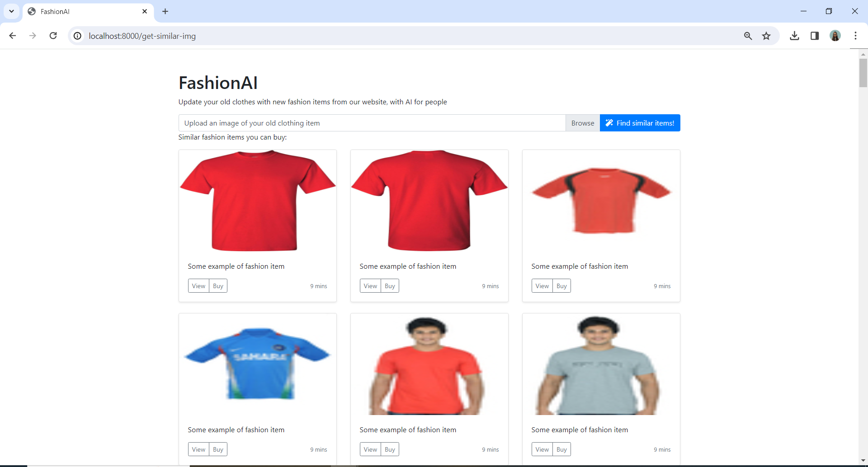Open a new tab with plus button
This screenshot has width=868, height=467.
pos(165,11)
